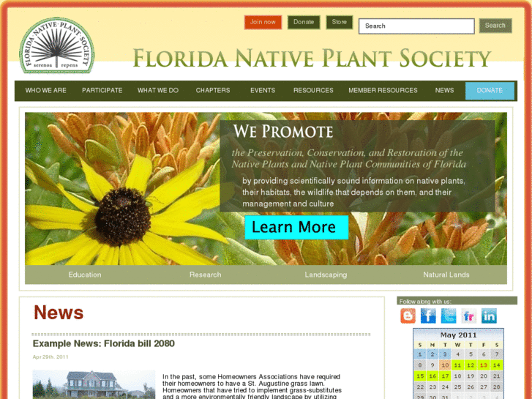
Task: Open the Twitter social icon
Action: coord(449,316)
